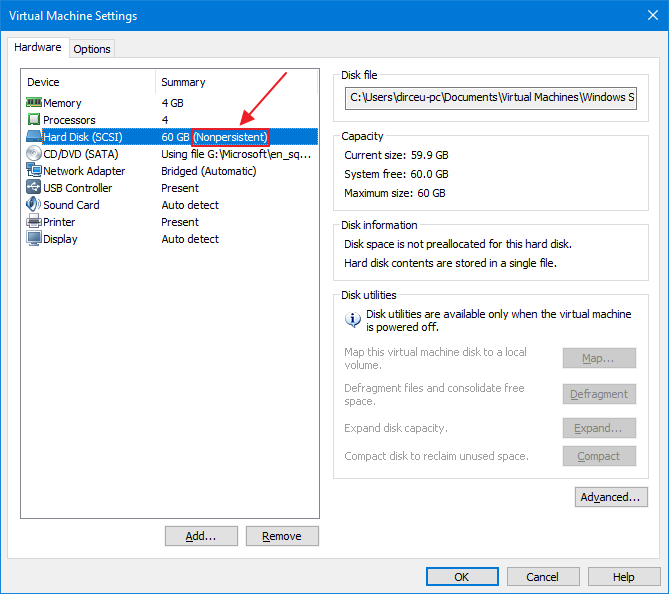The height and width of the screenshot is (594, 669).
Task: Click the Cancel button
Action: (543, 577)
